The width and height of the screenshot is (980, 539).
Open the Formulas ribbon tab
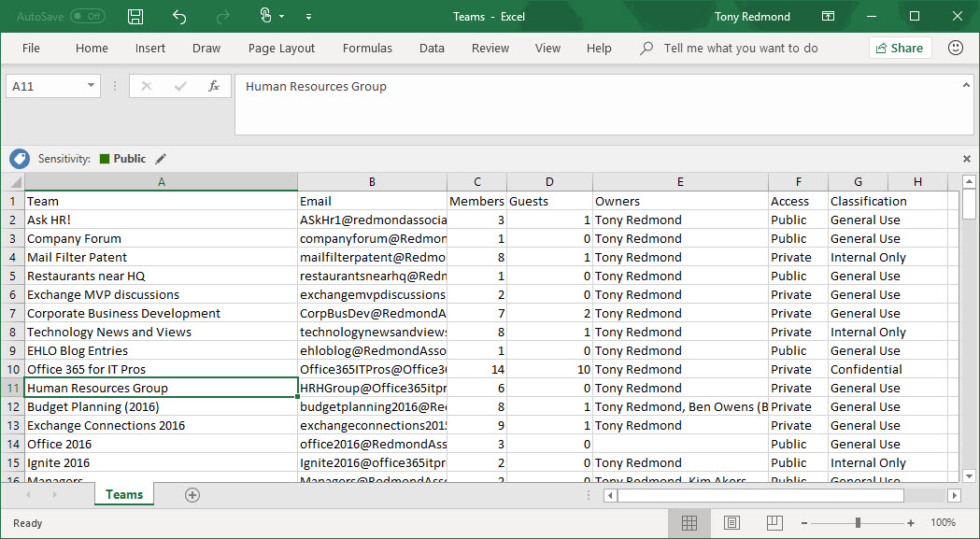coord(367,49)
